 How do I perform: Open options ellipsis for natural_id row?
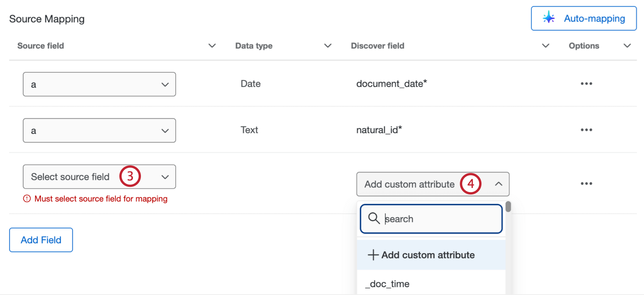pos(586,130)
